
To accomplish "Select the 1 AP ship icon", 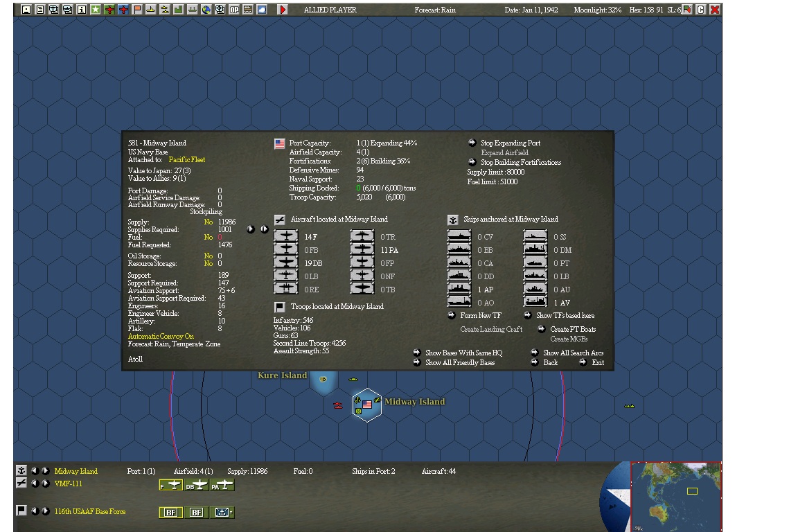I will point(459,289).
